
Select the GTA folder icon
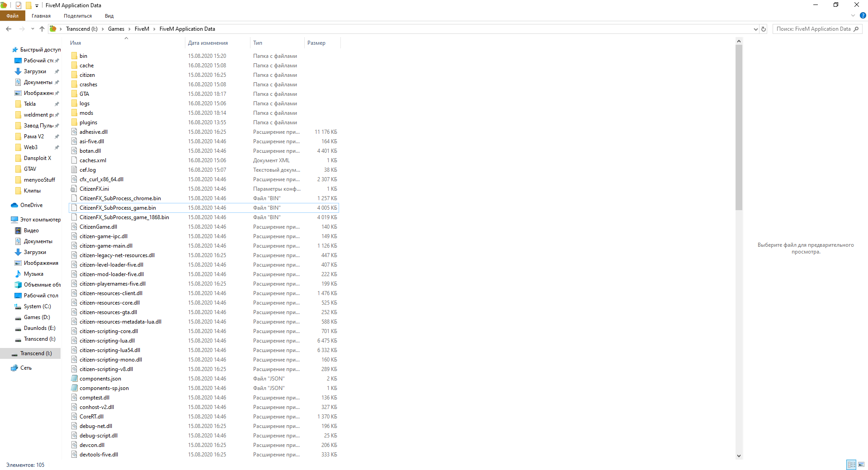[74, 94]
